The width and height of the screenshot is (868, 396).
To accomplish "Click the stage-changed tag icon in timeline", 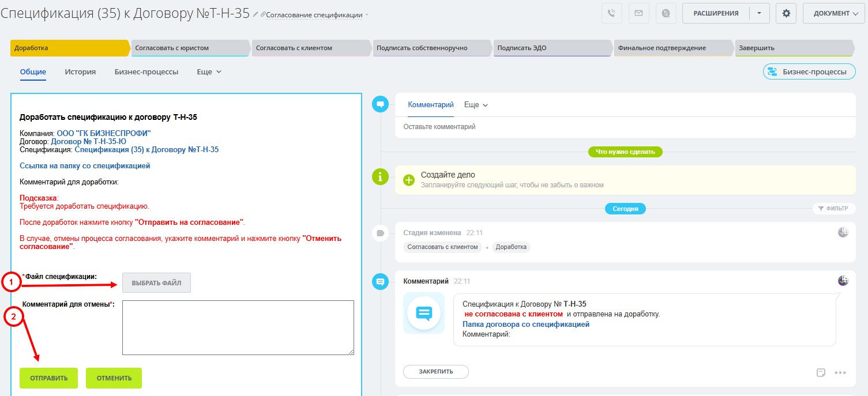I will (x=380, y=233).
